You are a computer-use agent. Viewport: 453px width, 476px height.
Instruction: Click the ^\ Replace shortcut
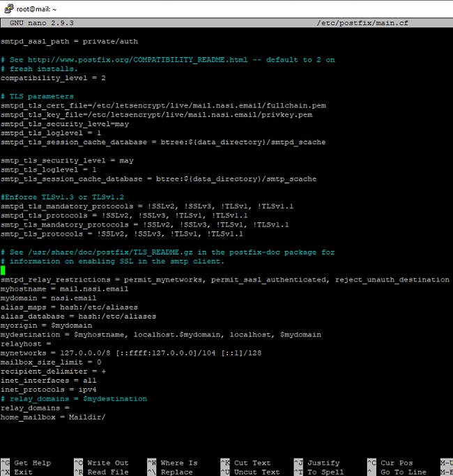coord(170,472)
